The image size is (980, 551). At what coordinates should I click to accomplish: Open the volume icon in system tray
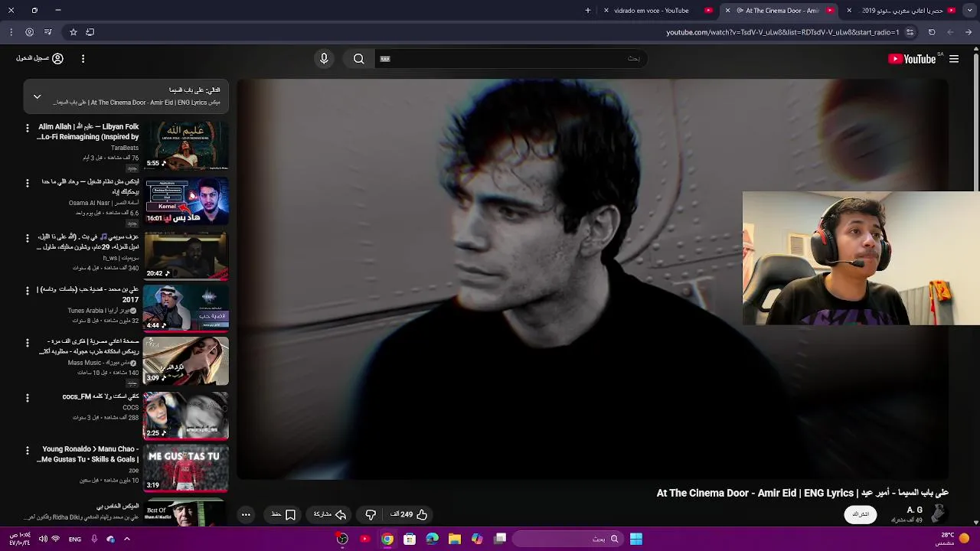(43, 539)
